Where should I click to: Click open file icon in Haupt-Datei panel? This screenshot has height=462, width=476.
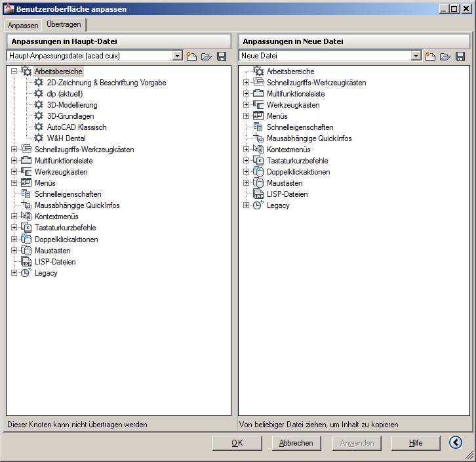[207, 56]
